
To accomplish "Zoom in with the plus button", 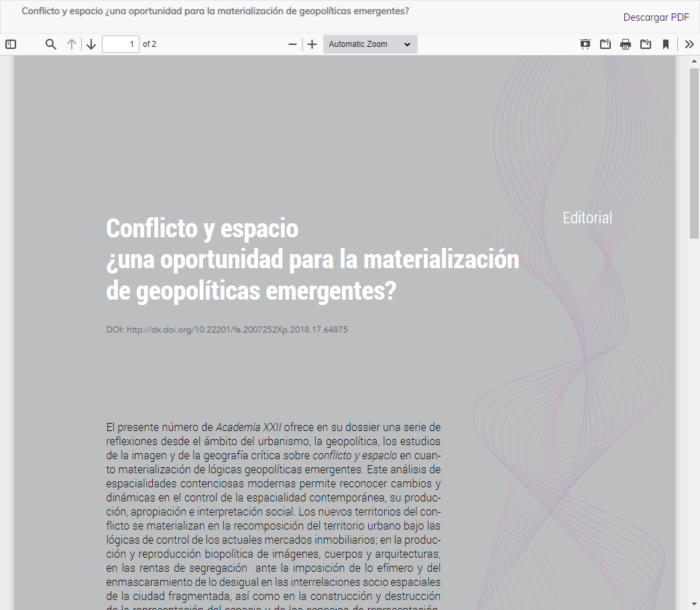I will (x=312, y=44).
